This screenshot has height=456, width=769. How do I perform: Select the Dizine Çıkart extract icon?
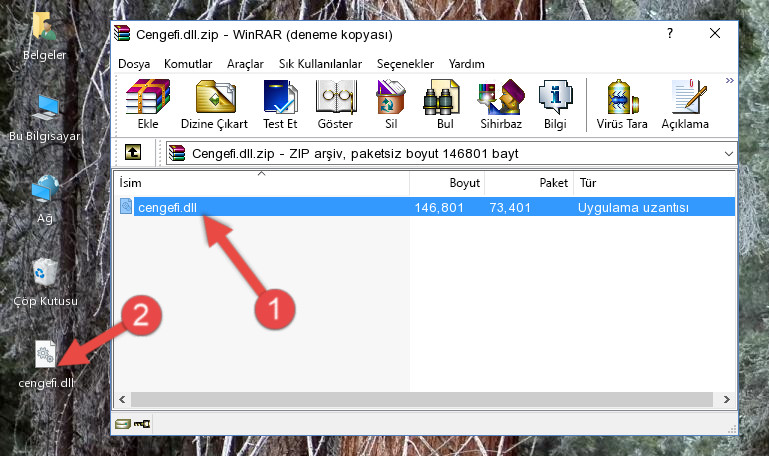click(x=214, y=104)
